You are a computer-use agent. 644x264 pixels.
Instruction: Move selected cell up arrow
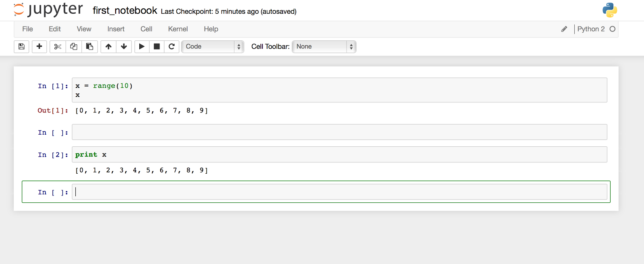click(x=108, y=46)
